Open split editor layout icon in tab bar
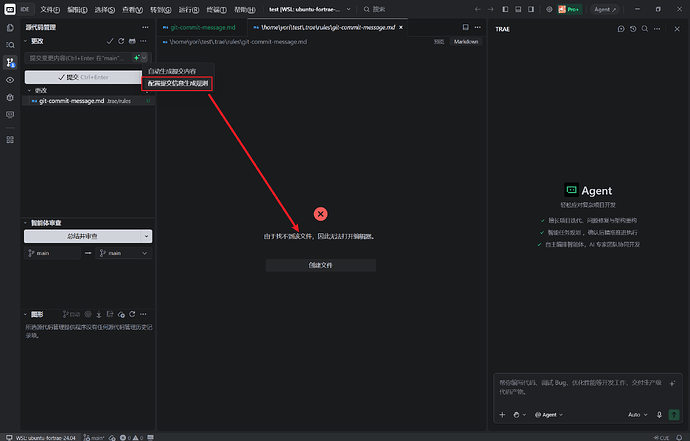 coord(466,27)
